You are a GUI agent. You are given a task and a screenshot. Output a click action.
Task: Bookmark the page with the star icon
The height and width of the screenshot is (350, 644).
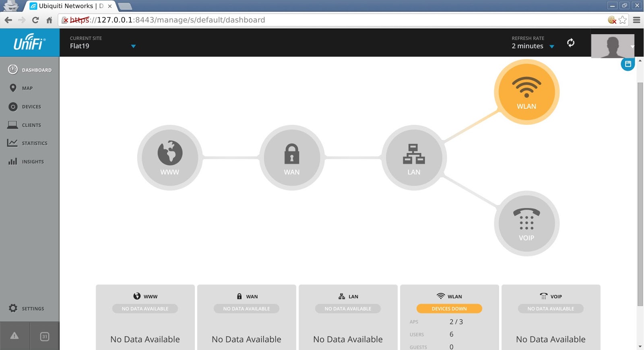click(x=623, y=20)
